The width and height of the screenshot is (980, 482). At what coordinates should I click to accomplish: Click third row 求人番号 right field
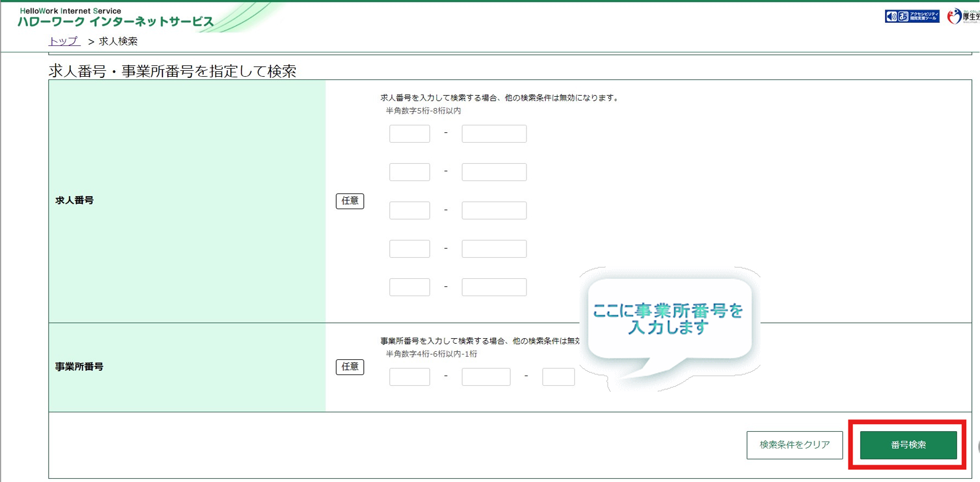(494, 210)
